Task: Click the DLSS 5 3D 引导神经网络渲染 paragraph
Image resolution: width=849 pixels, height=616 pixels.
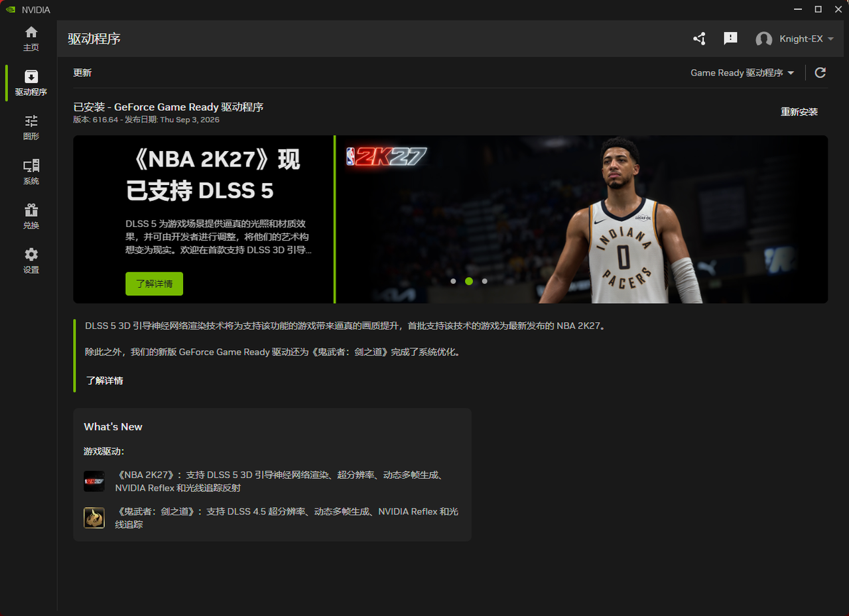Action: point(346,326)
